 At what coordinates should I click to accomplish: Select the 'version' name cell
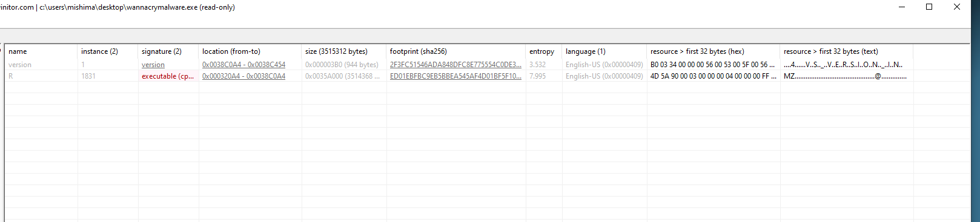coord(20,65)
